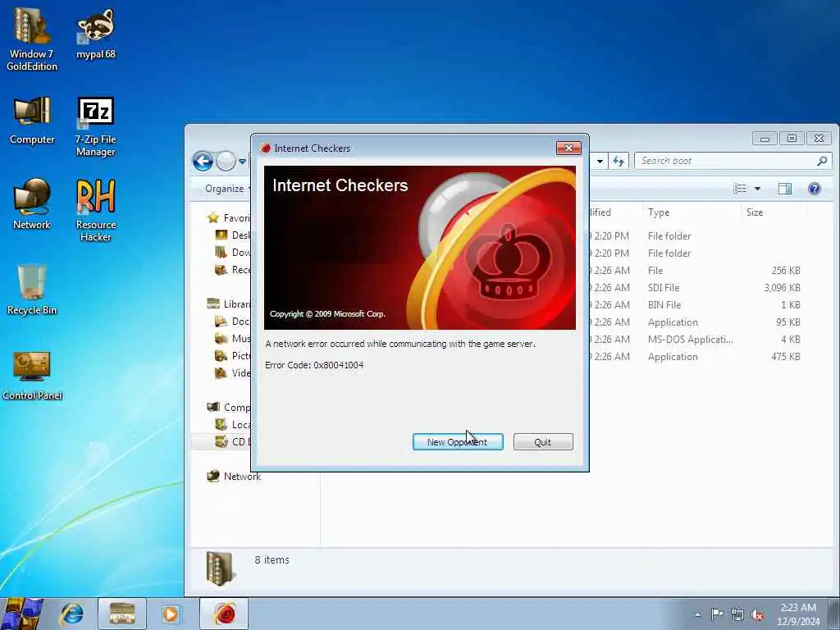Select the Computer desktop icon
840x630 pixels.
click(32, 120)
